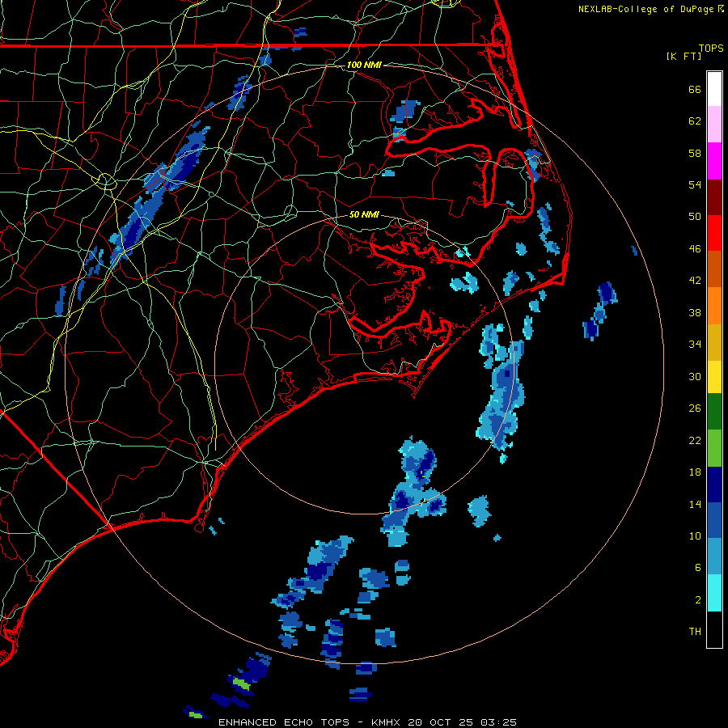Viewport: 728px width, 728px height.
Task: Pick the dark green legend band
Action: point(714,412)
